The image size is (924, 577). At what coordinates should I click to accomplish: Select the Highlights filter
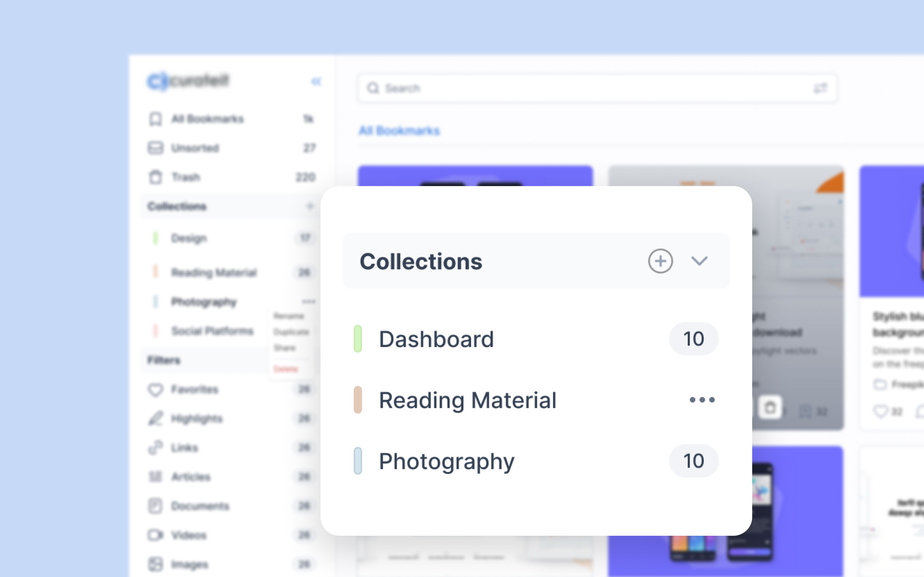click(197, 419)
